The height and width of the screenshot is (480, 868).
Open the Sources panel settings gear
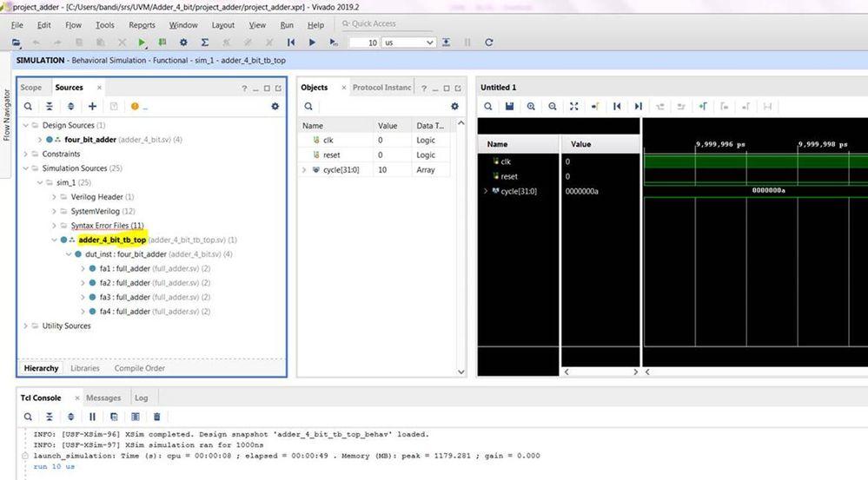(275, 106)
